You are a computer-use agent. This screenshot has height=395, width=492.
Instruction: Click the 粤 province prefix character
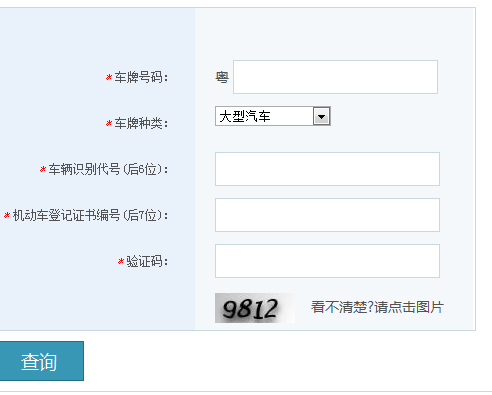[222, 77]
